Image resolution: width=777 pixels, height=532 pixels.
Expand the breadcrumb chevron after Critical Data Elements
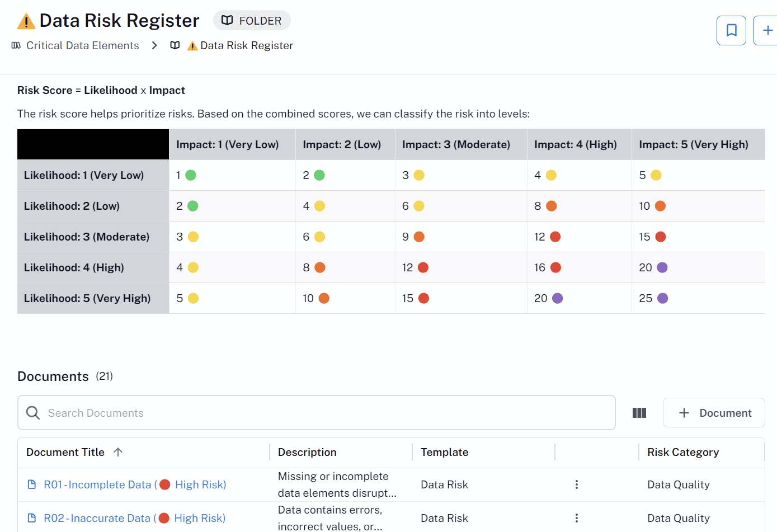tap(154, 45)
